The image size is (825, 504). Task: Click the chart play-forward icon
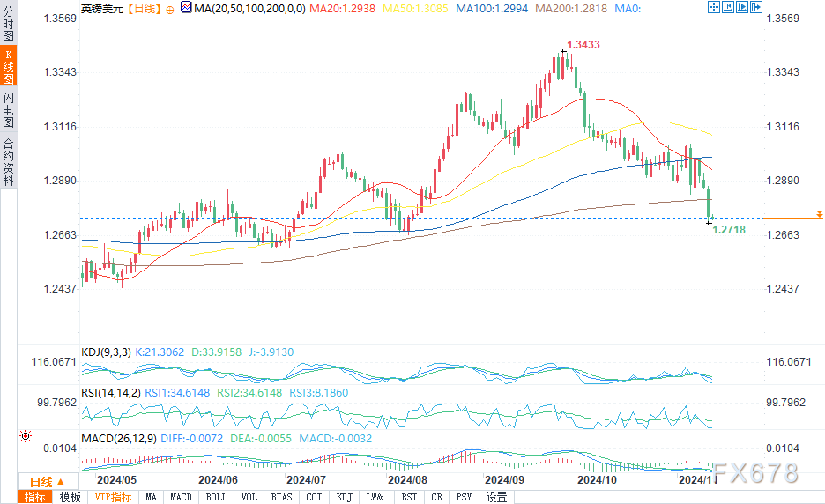point(742,7)
